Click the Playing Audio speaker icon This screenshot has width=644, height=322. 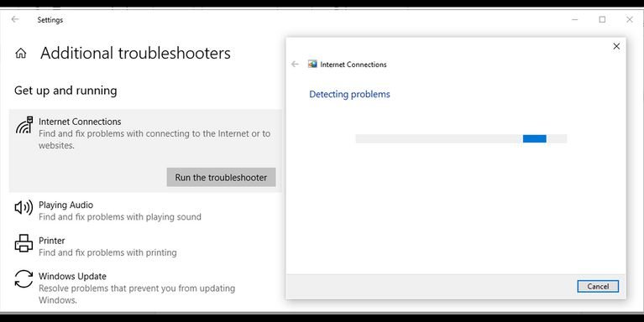tap(24, 208)
